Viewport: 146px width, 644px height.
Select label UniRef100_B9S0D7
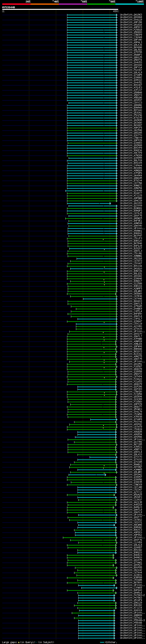(131, 85)
